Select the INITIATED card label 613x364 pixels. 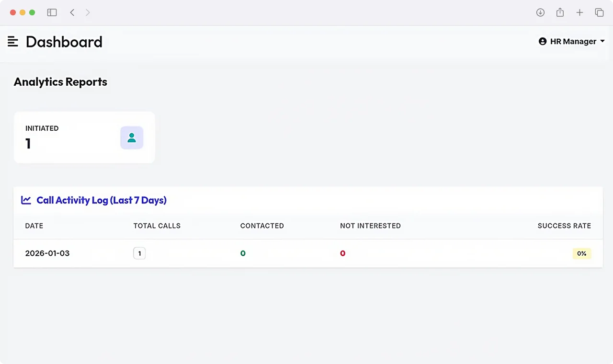(42, 128)
